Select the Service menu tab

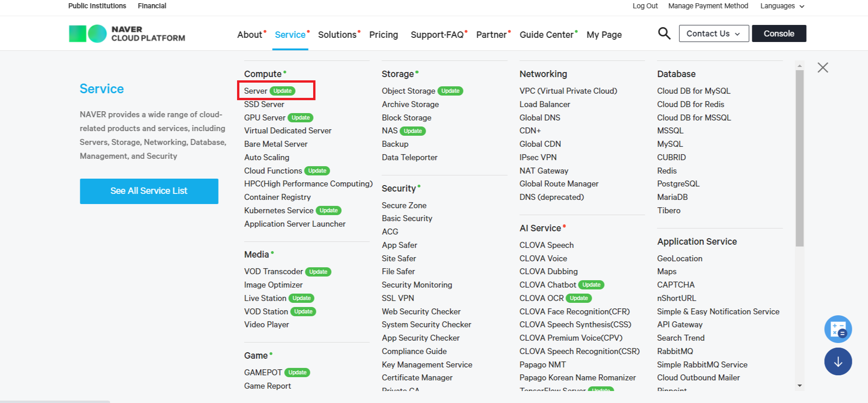coord(290,35)
